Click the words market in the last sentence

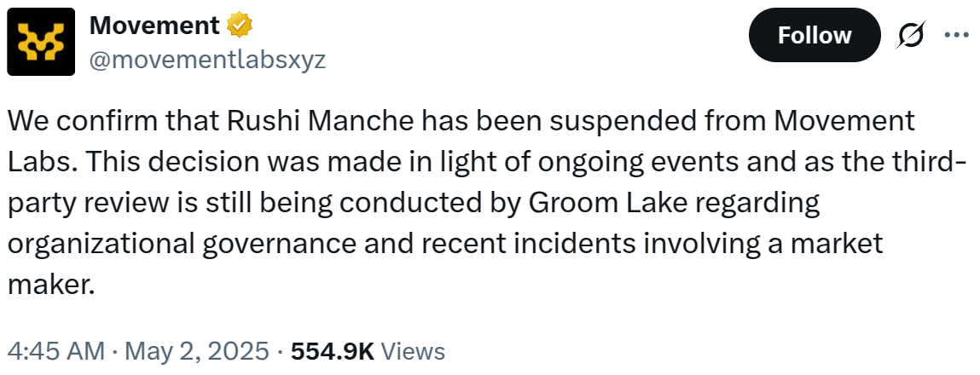pyautogui.click(x=836, y=245)
